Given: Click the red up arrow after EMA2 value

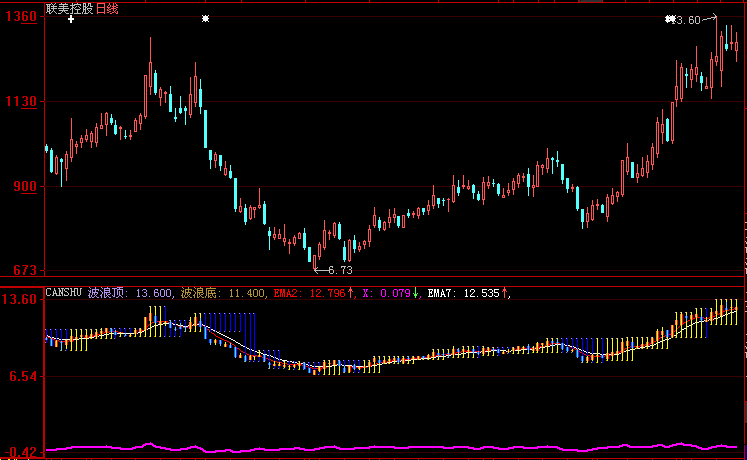Looking at the screenshot, I should [x=351, y=293].
